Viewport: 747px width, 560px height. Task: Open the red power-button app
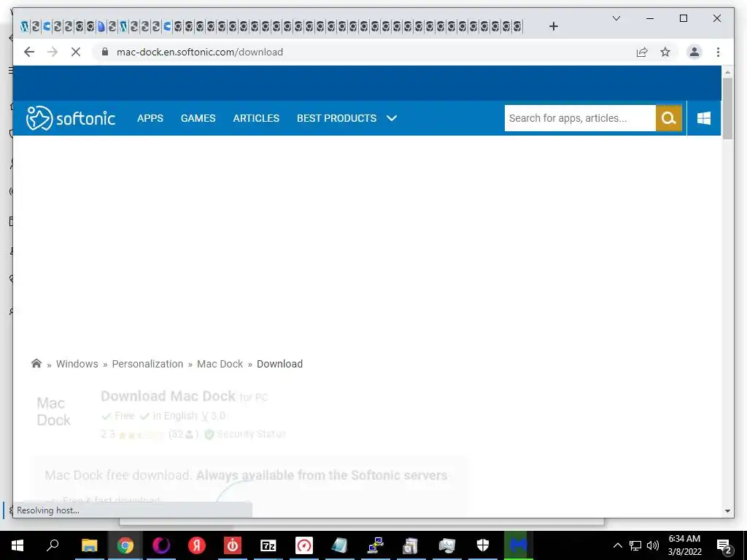[233, 545]
